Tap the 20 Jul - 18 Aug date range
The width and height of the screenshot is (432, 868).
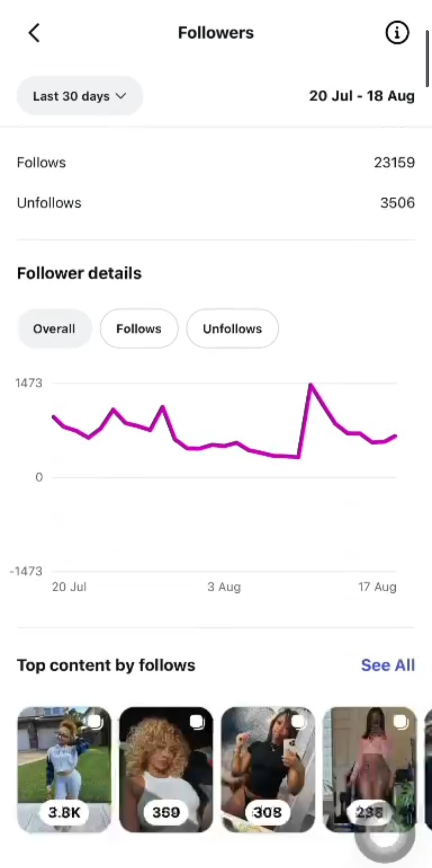(x=362, y=96)
